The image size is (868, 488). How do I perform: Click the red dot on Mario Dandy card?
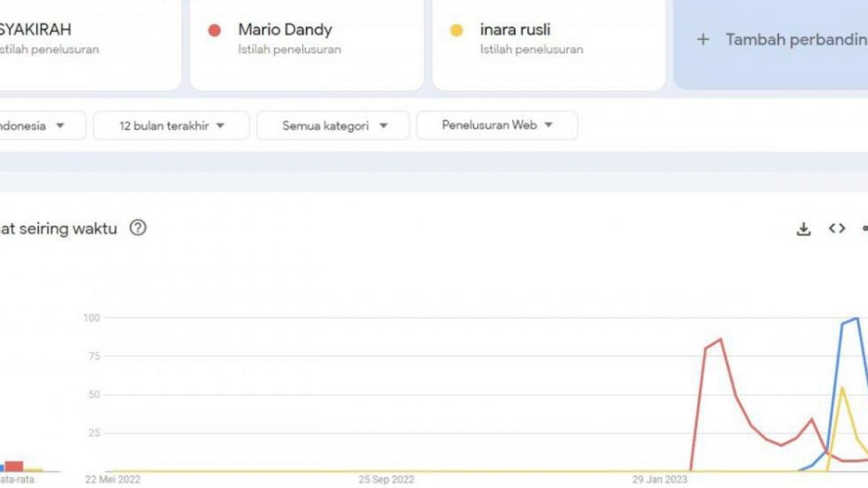point(213,30)
